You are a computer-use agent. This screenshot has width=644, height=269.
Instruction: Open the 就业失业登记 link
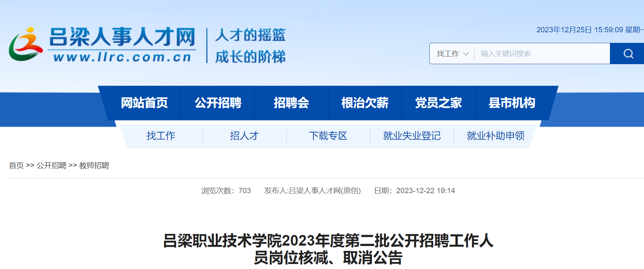[412, 136]
